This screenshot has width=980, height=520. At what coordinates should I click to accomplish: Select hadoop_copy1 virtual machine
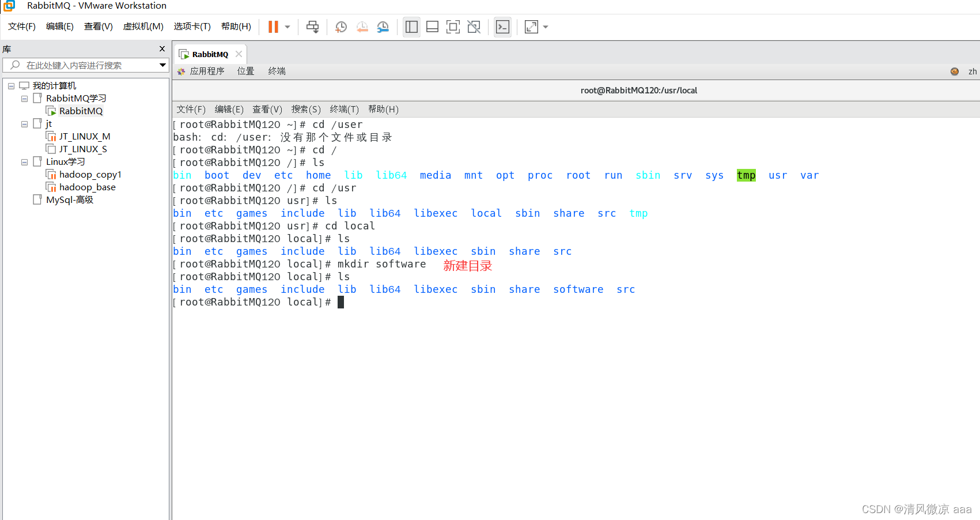pyautogui.click(x=90, y=175)
